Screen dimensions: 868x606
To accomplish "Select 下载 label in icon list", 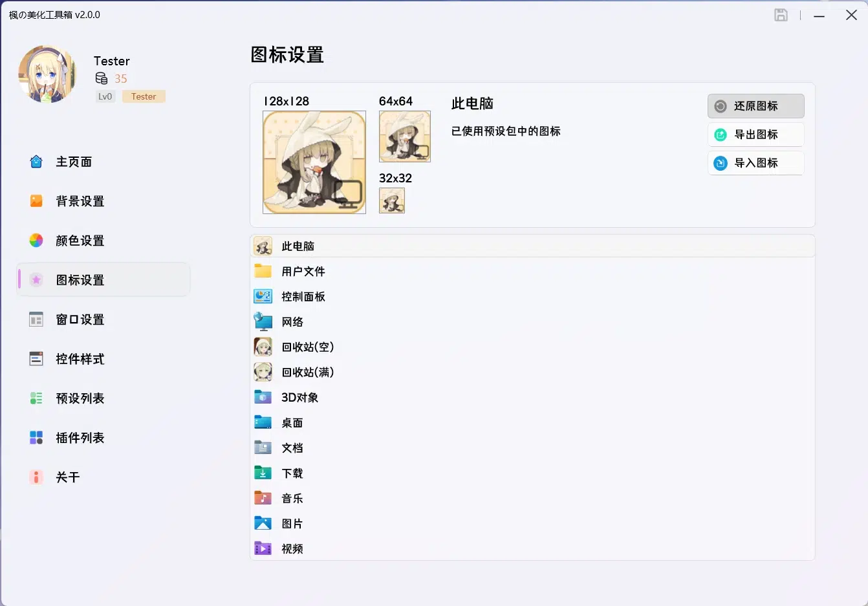I will 292,473.
